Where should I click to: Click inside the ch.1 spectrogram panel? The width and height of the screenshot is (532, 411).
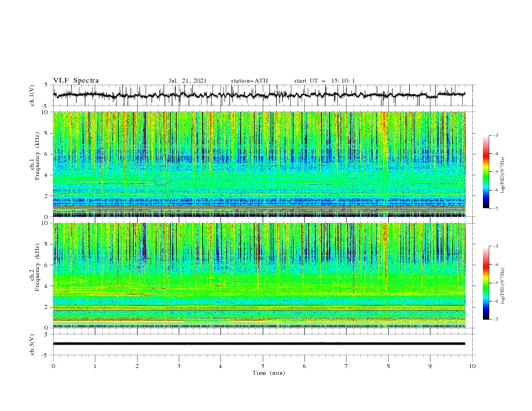(x=259, y=164)
